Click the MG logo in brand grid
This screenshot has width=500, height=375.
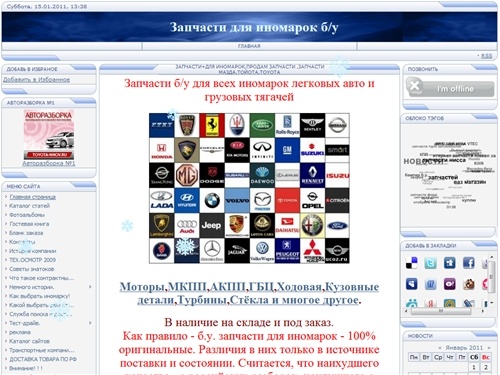[x=187, y=175]
